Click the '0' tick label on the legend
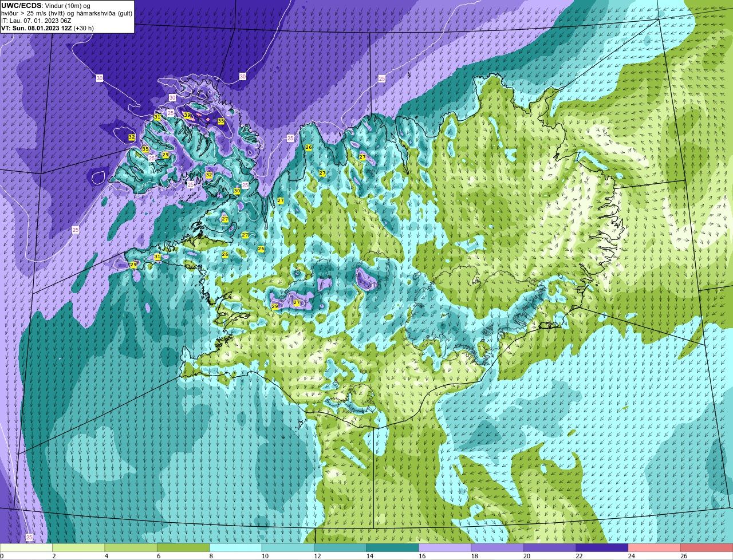The height and width of the screenshot is (560, 733). [2, 556]
